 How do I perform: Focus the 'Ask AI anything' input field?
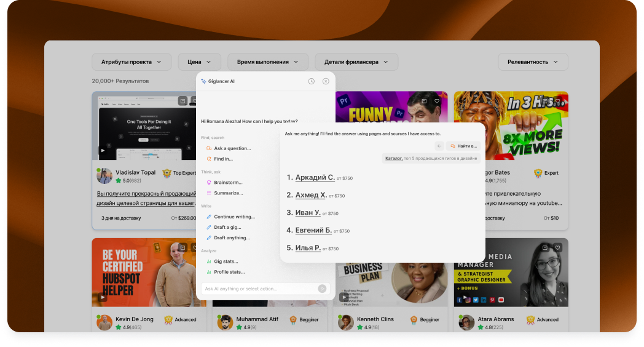(x=258, y=289)
